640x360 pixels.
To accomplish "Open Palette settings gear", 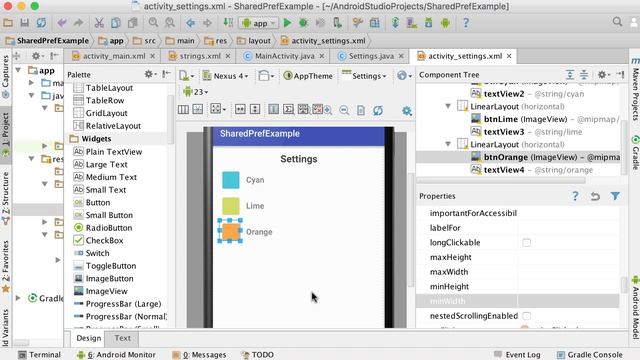I will [149, 74].
